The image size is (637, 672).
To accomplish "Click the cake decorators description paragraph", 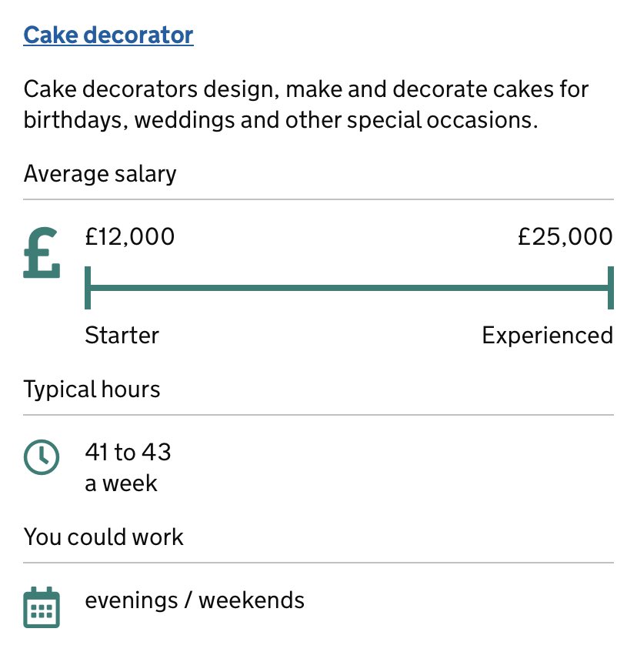I will 306,105.
